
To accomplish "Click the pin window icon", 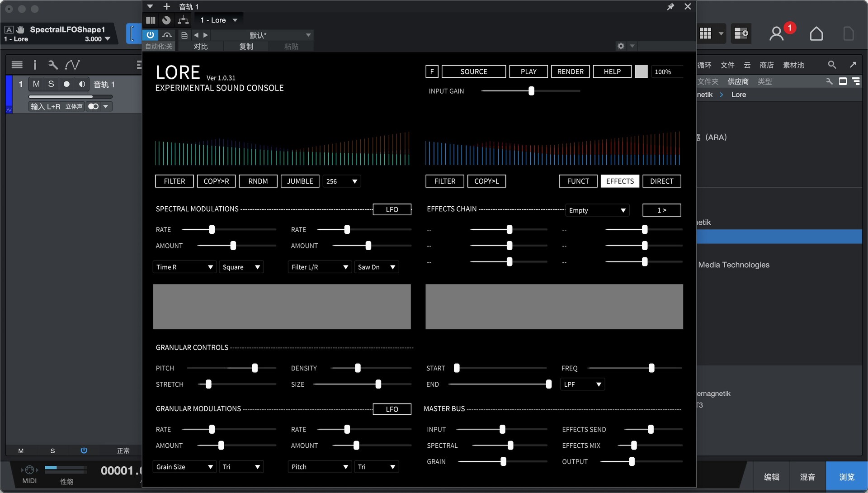I will (x=670, y=6).
